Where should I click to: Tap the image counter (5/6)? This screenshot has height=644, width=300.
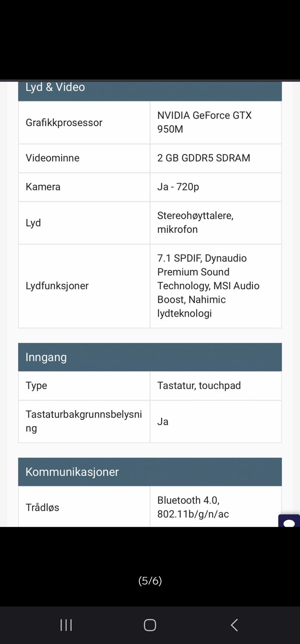coord(150,581)
